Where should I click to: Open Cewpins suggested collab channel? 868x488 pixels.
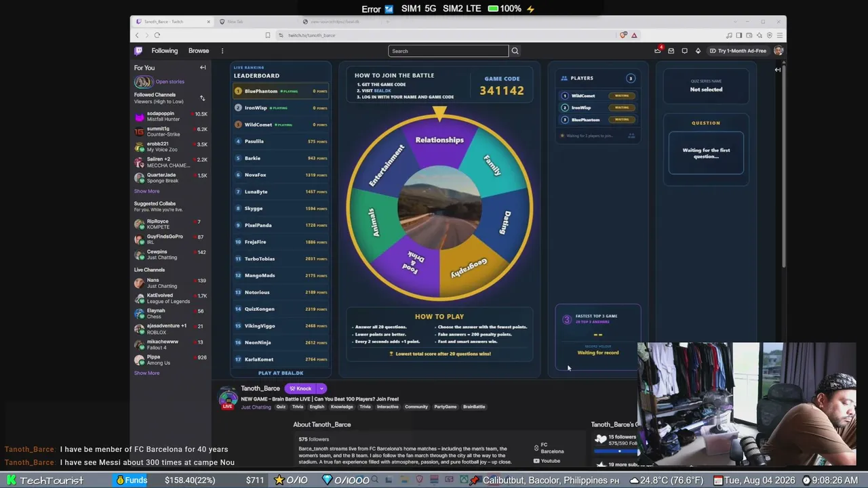(170, 254)
